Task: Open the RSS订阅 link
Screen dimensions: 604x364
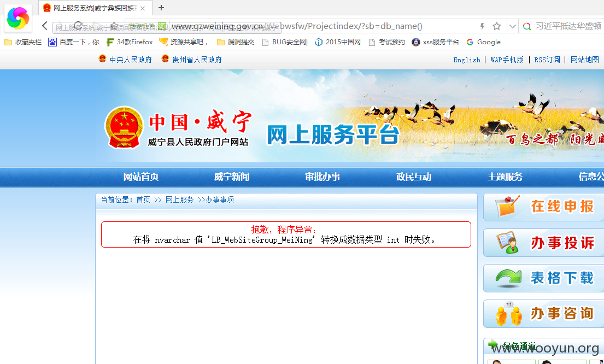Action: (547, 60)
